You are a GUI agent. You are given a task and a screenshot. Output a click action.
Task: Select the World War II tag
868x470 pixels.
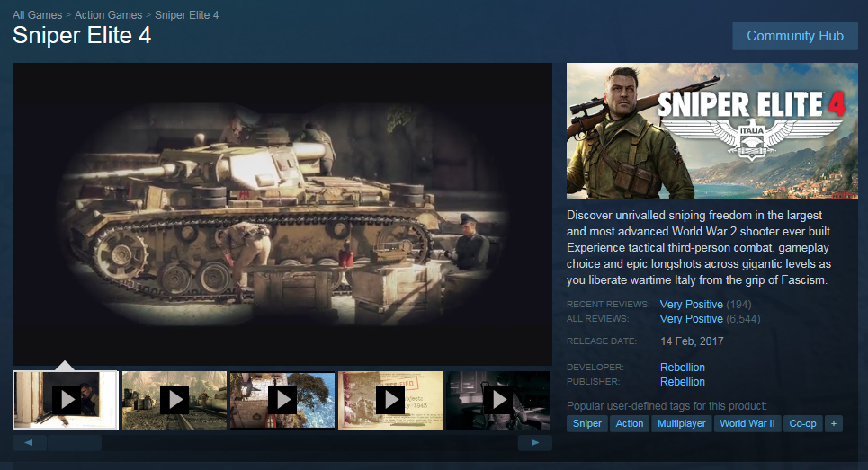click(747, 423)
